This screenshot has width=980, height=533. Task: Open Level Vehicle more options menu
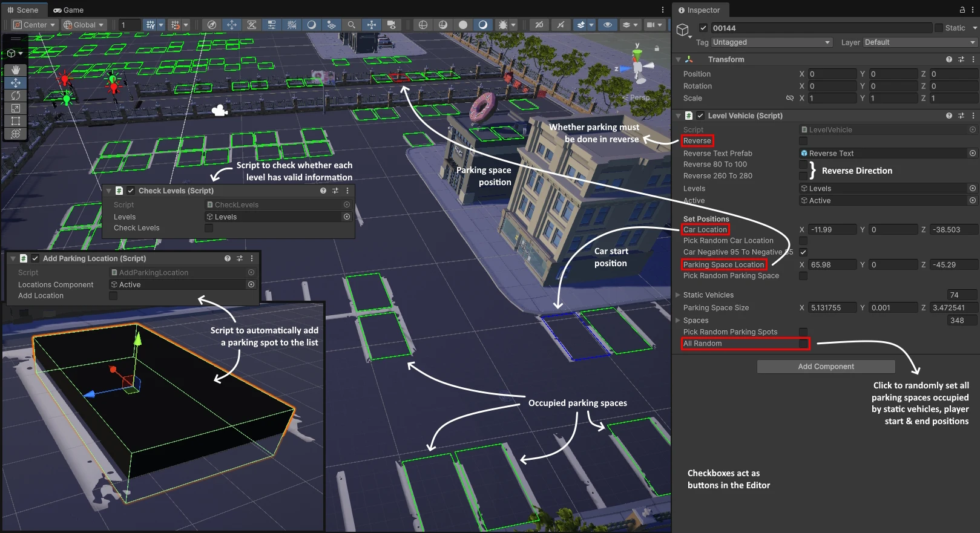click(x=973, y=116)
